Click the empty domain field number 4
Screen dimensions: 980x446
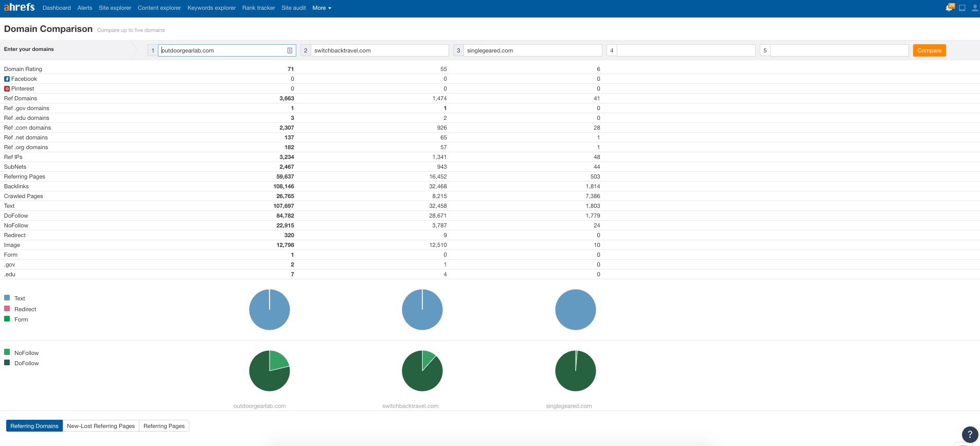[x=686, y=50]
